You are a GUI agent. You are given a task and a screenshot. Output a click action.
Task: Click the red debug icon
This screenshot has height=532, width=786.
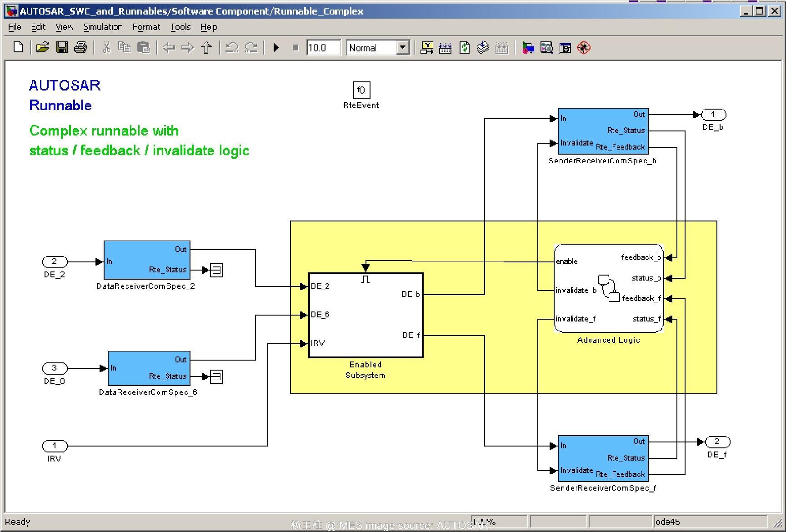tap(584, 47)
